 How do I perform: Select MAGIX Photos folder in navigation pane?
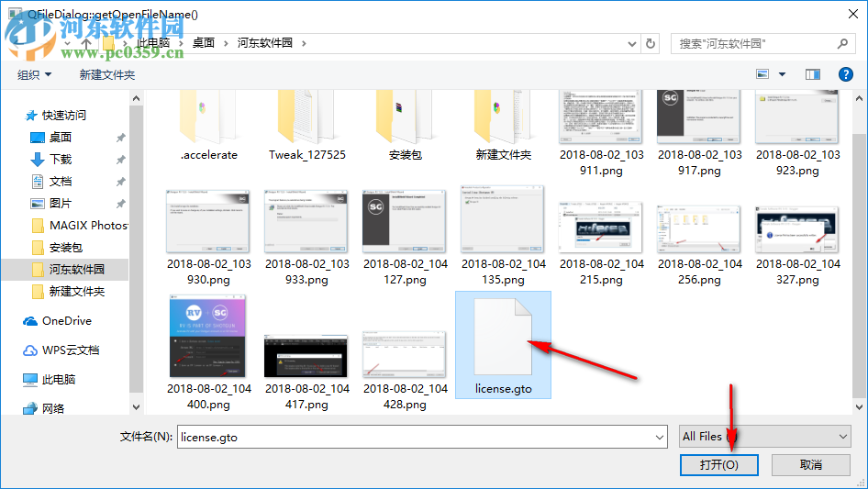[x=89, y=226]
